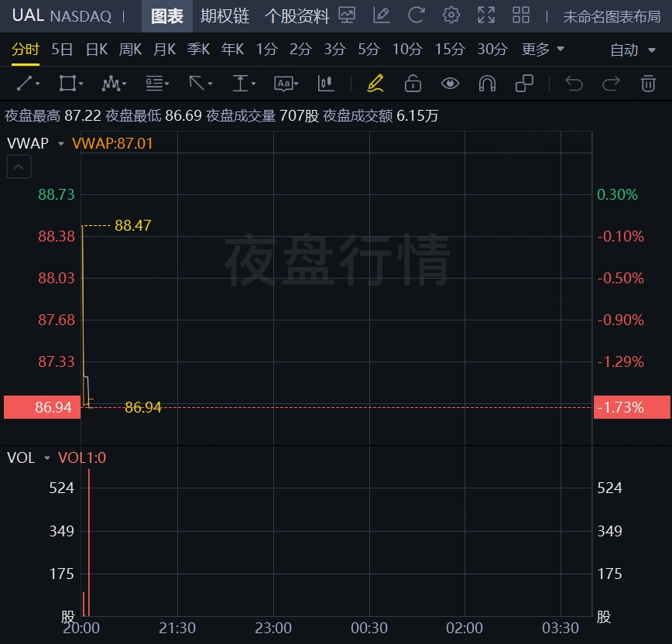Click the 86.94 current price label

[42, 407]
